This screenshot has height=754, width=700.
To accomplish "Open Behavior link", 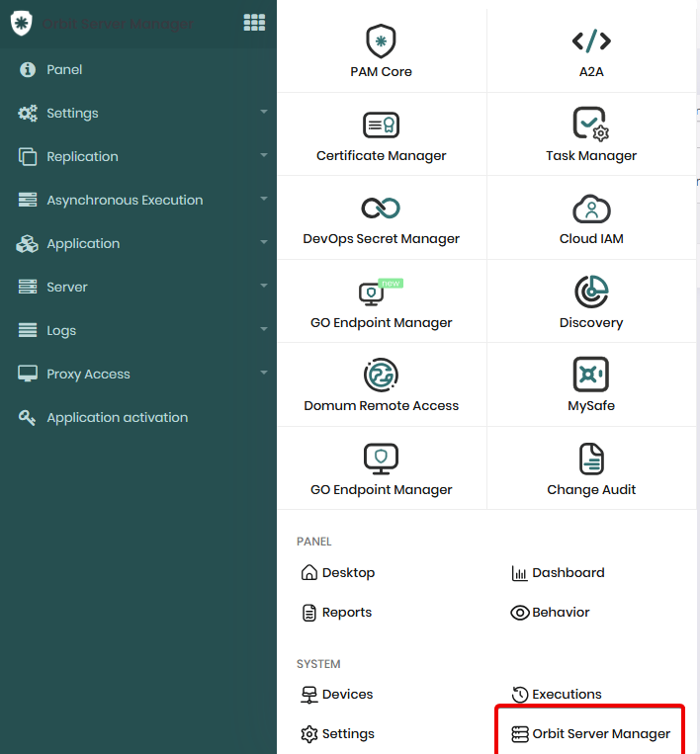I will point(550,613).
